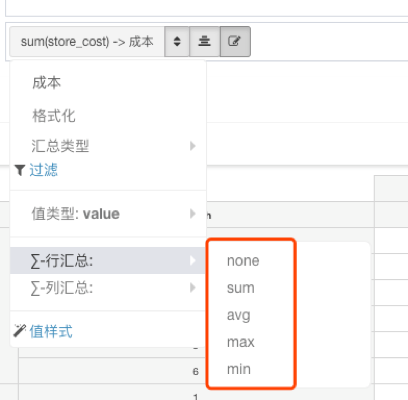Click the align/stack icon button

click(x=204, y=42)
